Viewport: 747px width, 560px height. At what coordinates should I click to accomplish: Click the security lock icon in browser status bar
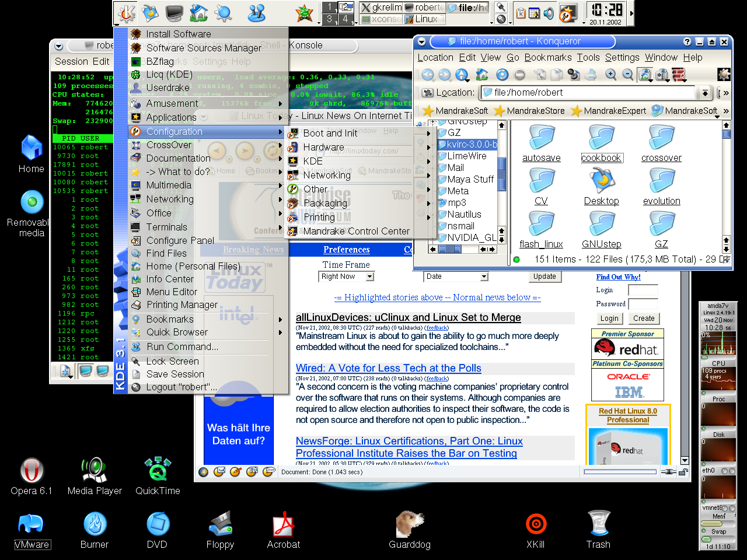coord(683,472)
